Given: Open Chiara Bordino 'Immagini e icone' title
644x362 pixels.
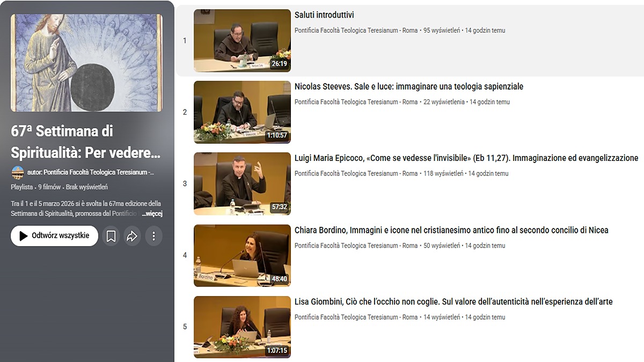Looking at the screenshot, I should [451, 230].
